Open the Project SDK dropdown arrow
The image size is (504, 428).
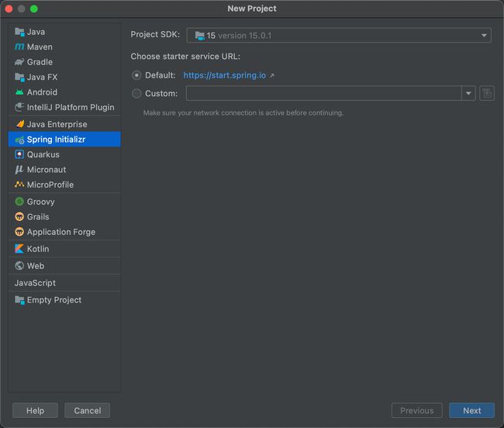484,36
